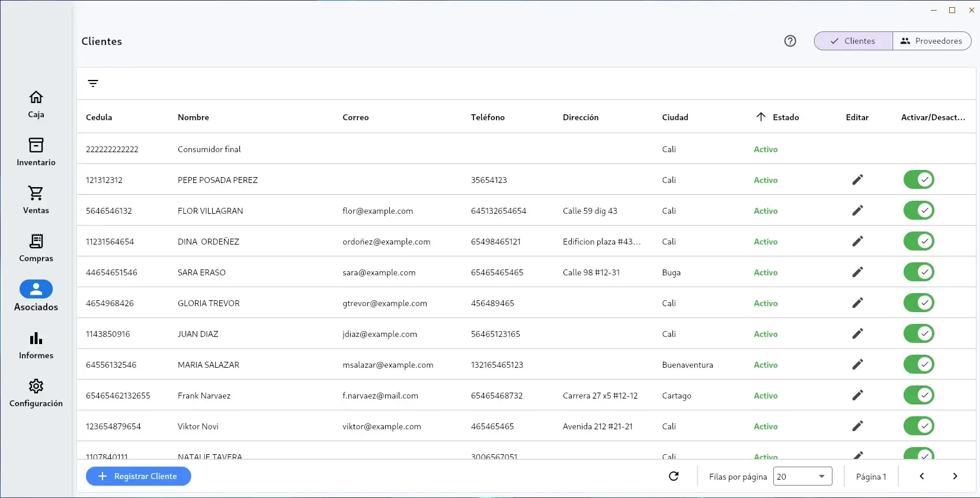Image resolution: width=980 pixels, height=498 pixels.
Task: Click phone 35654123 cell
Action: coord(489,180)
